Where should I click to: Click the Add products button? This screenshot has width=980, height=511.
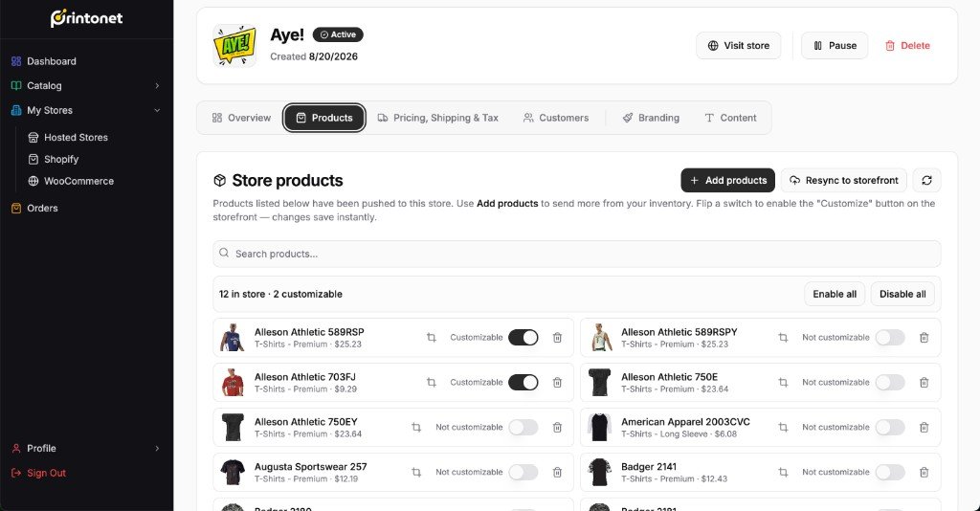coord(728,181)
